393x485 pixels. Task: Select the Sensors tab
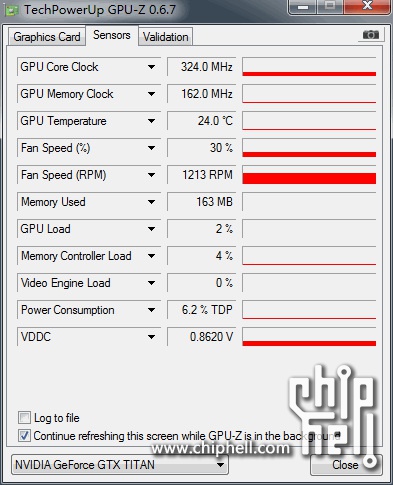click(x=112, y=35)
